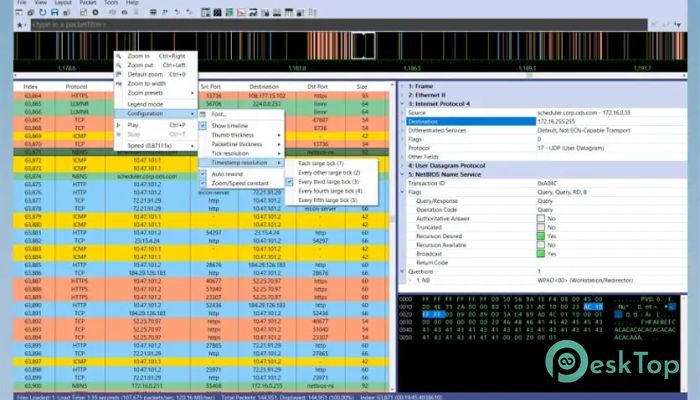
Task: Click the Zoom in magnifier icon in menu
Action: 119,56
